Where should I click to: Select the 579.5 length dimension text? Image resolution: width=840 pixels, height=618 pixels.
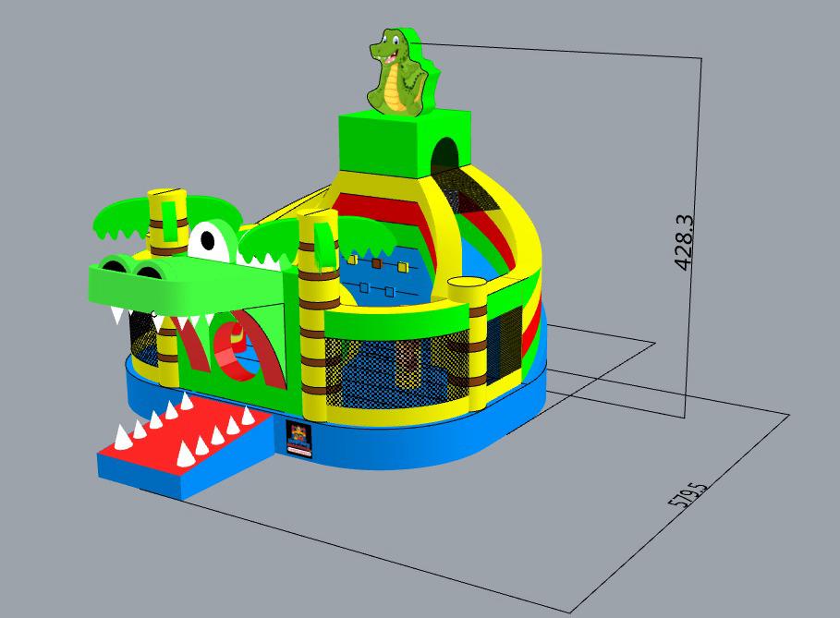[x=688, y=494]
